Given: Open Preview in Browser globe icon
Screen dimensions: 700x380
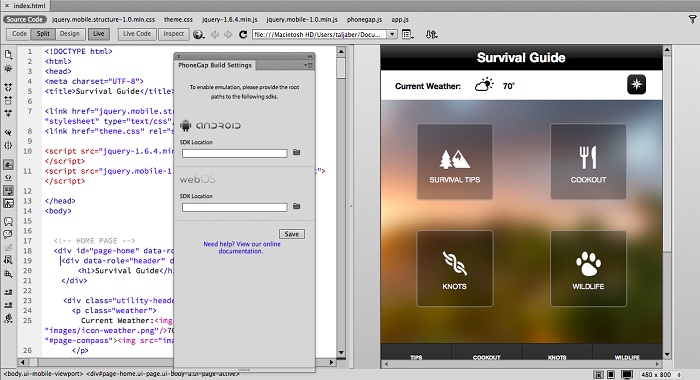Looking at the screenshot, I should coord(199,34).
